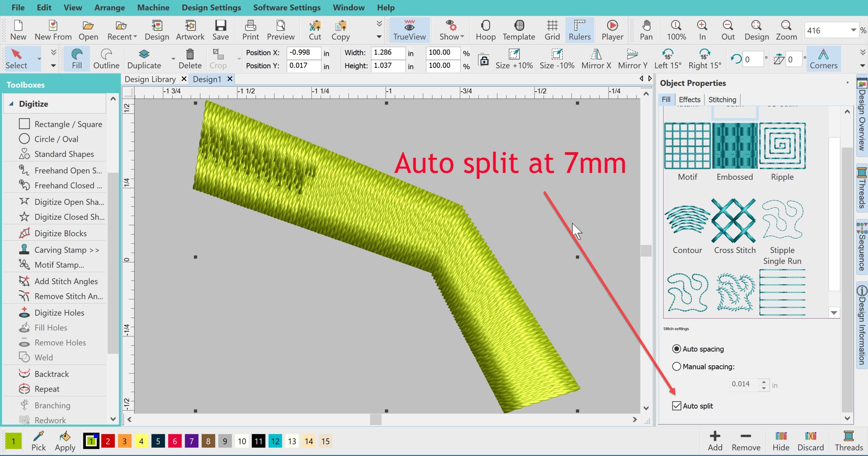Open the Duplicate dropdown arrow
Screen dimensions: 868x456
(173, 59)
